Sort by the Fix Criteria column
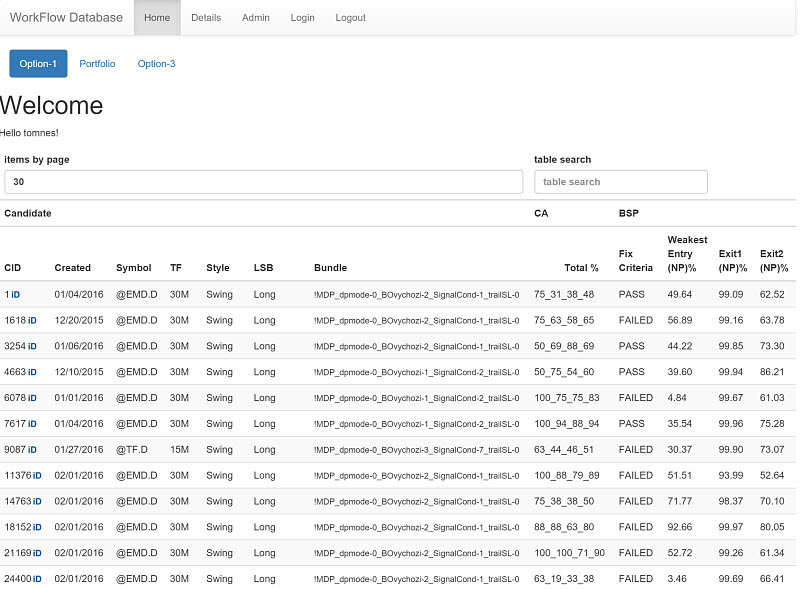This screenshot has height=589, width=800. pos(636,261)
